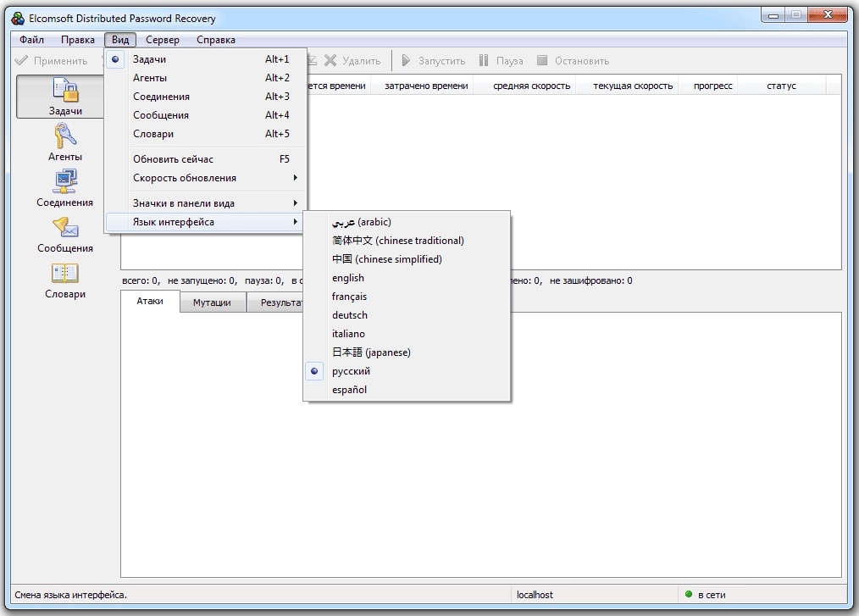859x616 pixels.
Task: Switch interface language to deutsch
Action: (407, 315)
